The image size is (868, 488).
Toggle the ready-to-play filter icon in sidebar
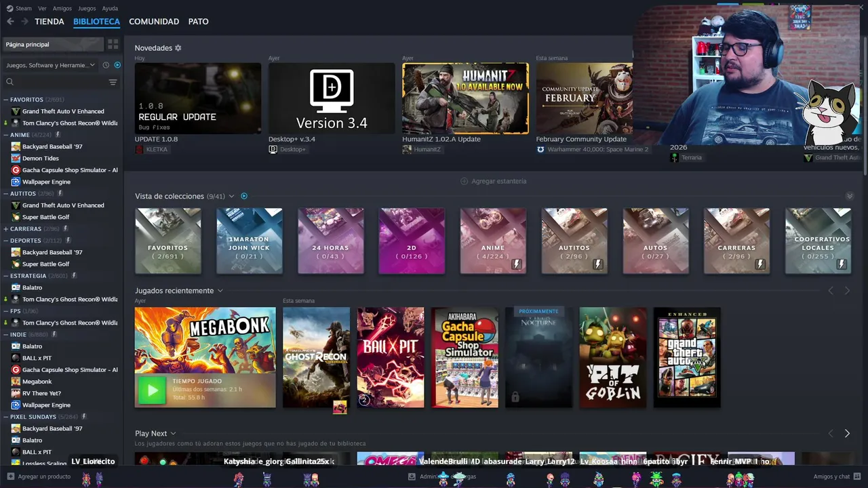click(x=117, y=65)
